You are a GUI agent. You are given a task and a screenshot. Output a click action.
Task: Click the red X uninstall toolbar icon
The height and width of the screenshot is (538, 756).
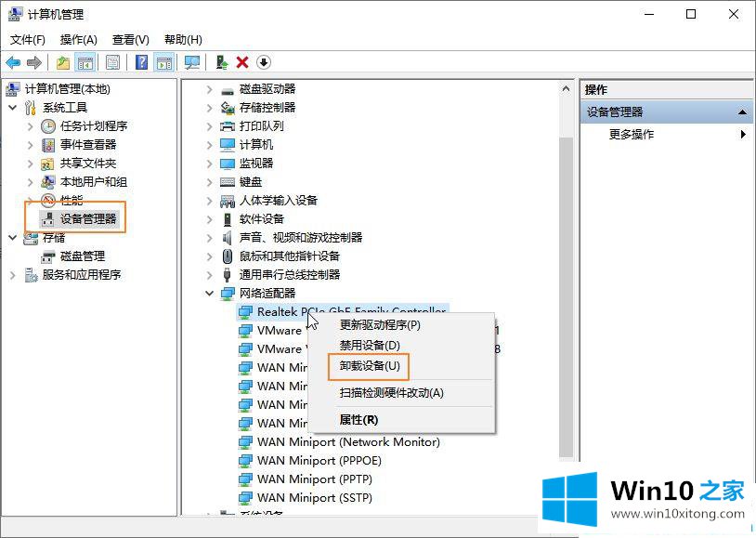[242, 62]
